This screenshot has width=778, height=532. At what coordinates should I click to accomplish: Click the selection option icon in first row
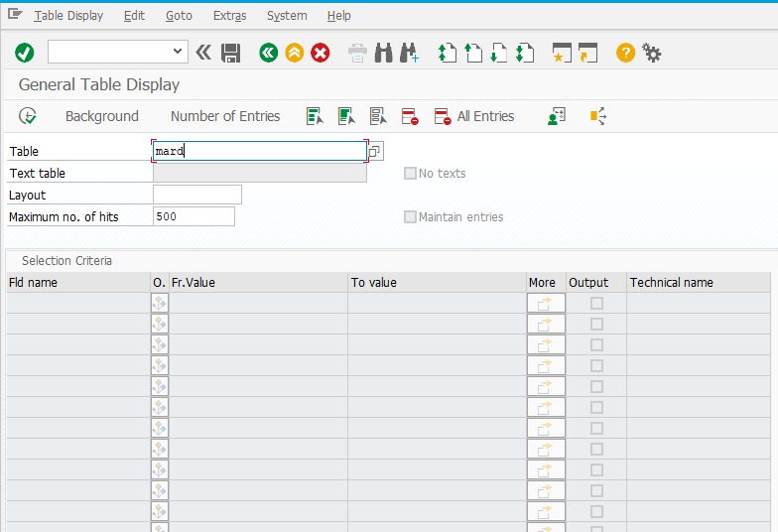[x=159, y=303]
